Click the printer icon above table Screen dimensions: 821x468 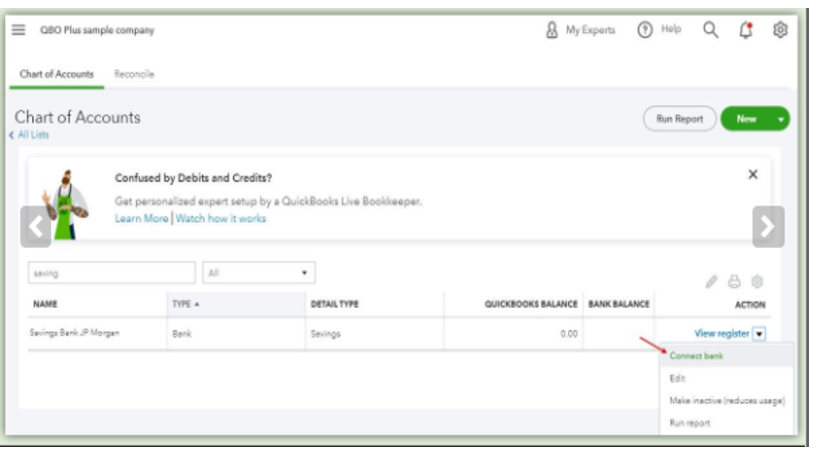(x=734, y=282)
